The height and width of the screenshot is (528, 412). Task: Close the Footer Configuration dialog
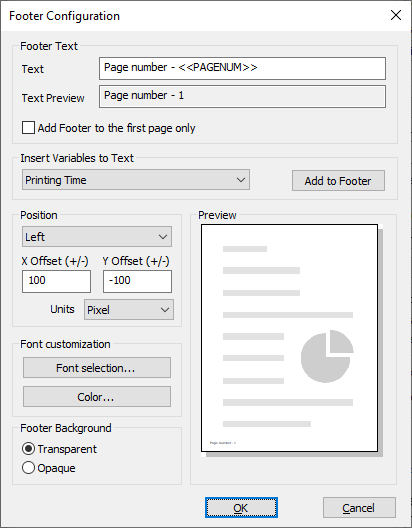396,15
